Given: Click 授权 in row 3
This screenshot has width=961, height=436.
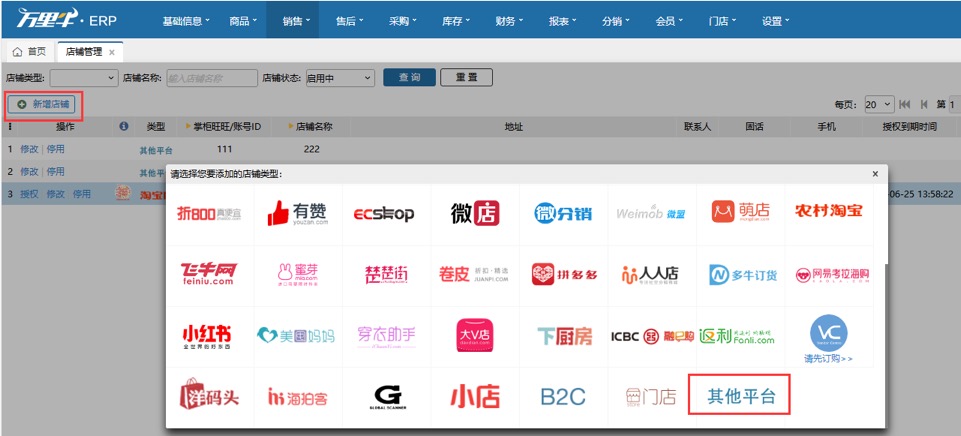Looking at the screenshot, I should [x=29, y=194].
